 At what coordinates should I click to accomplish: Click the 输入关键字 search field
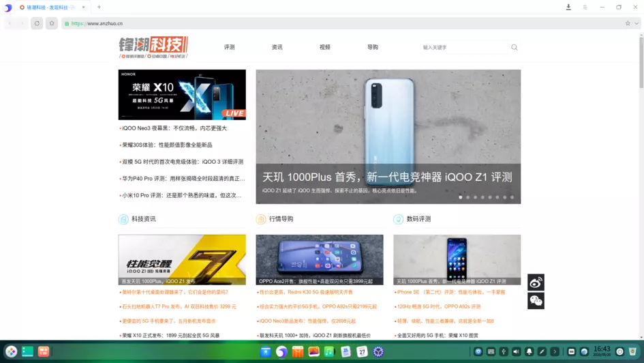point(463,47)
